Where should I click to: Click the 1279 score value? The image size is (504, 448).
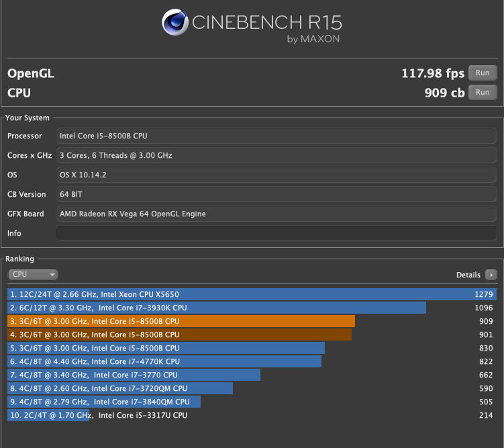pyautogui.click(x=484, y=294)
